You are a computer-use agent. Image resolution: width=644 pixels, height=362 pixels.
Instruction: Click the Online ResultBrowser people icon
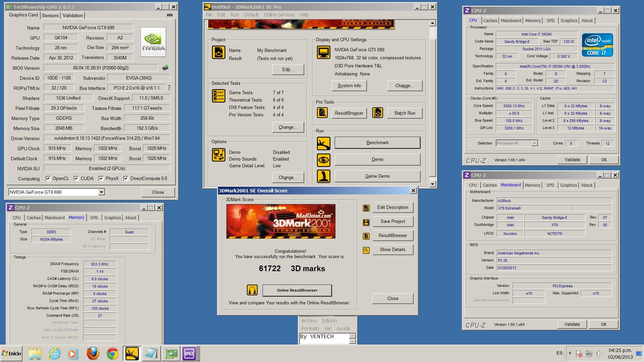(252, 290)
